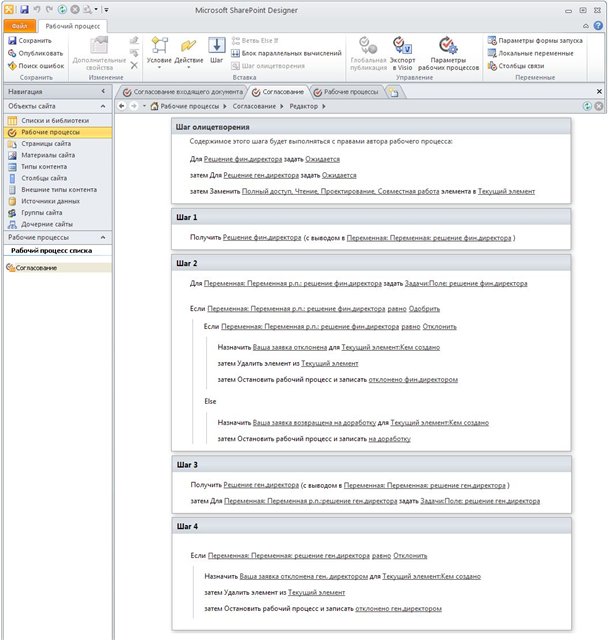Click the stop icon at breadcrumb bar right
609x640 pixels.
tap(599, 106)
